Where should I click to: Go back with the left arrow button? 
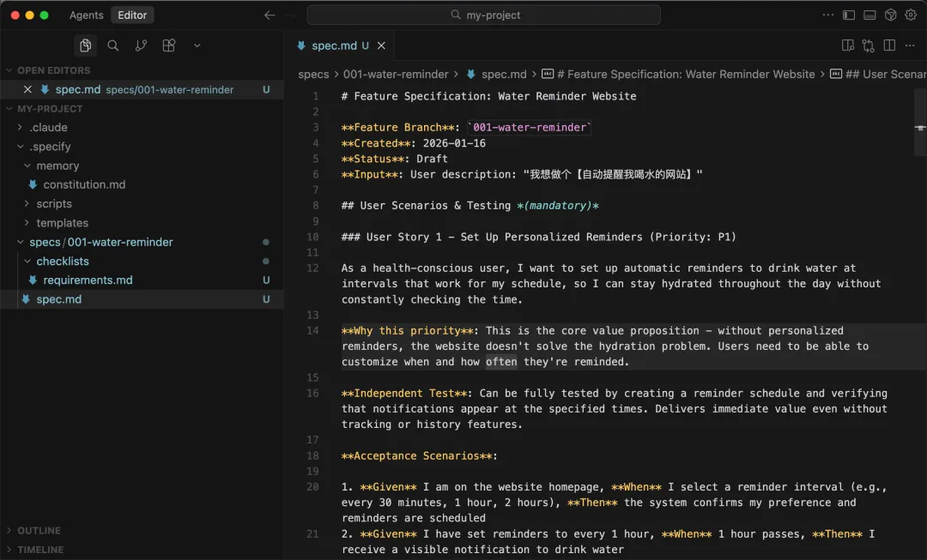[x=270, y=15]
